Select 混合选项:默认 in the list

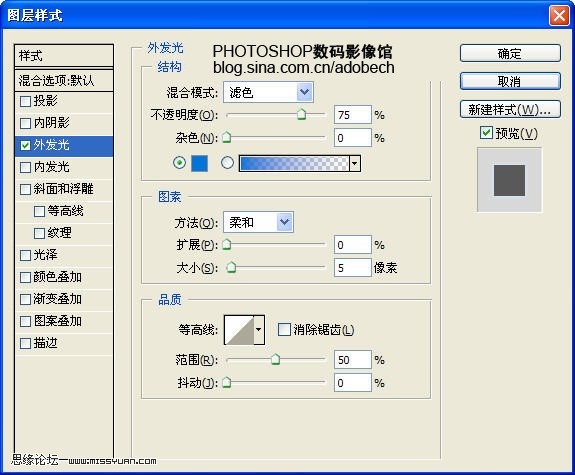pos(64,80)
